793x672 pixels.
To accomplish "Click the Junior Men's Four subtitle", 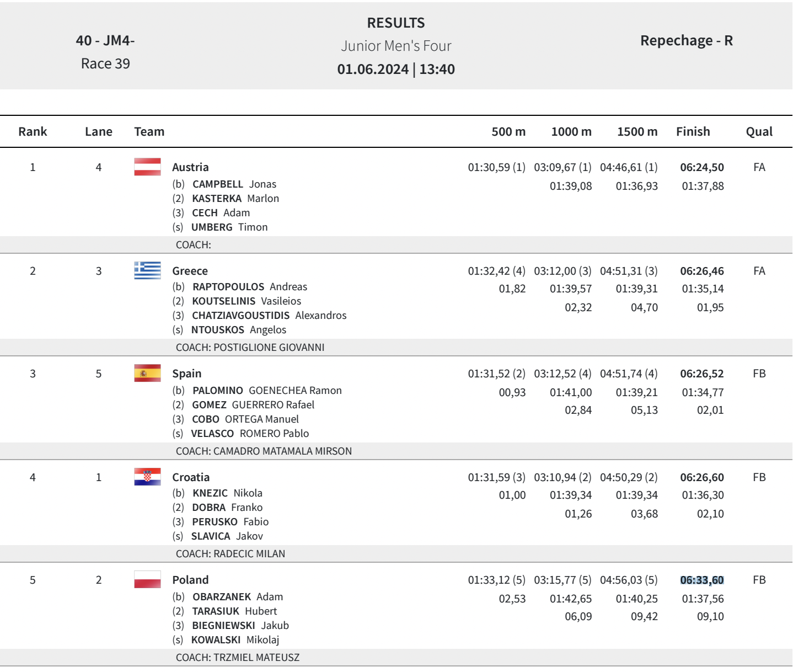I will pyautogui.click(x=396, y=46).
